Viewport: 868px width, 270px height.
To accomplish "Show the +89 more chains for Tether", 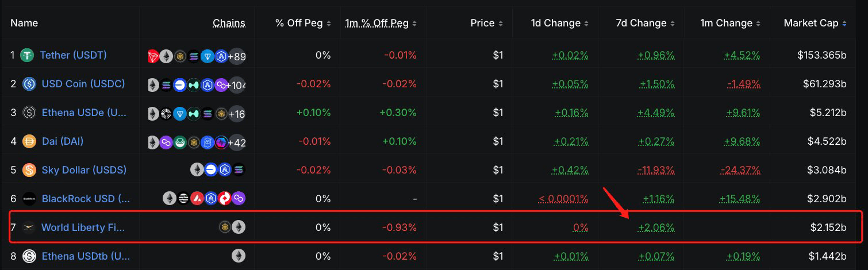I will tap(237, 56).
